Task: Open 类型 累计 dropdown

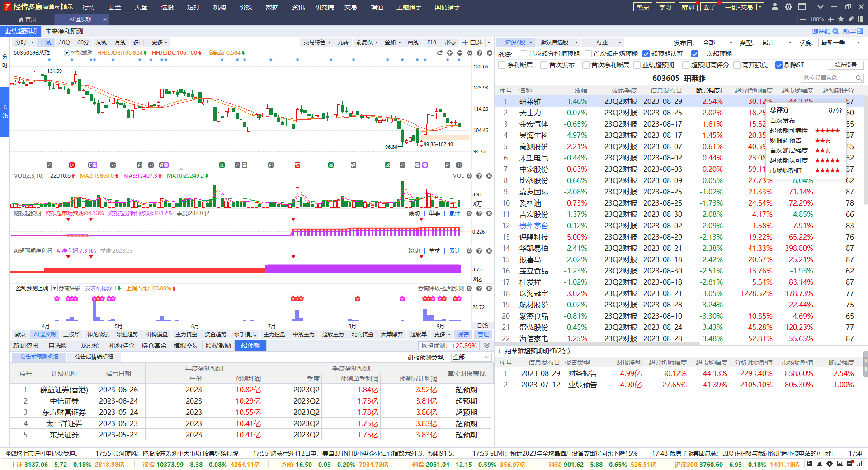Action: click(777, 42)
